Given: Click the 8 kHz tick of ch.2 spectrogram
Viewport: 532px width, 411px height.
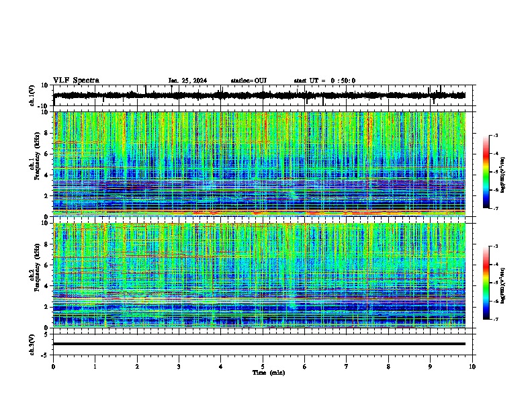Looking at the screenshot, I should click(x=47, y=244).
